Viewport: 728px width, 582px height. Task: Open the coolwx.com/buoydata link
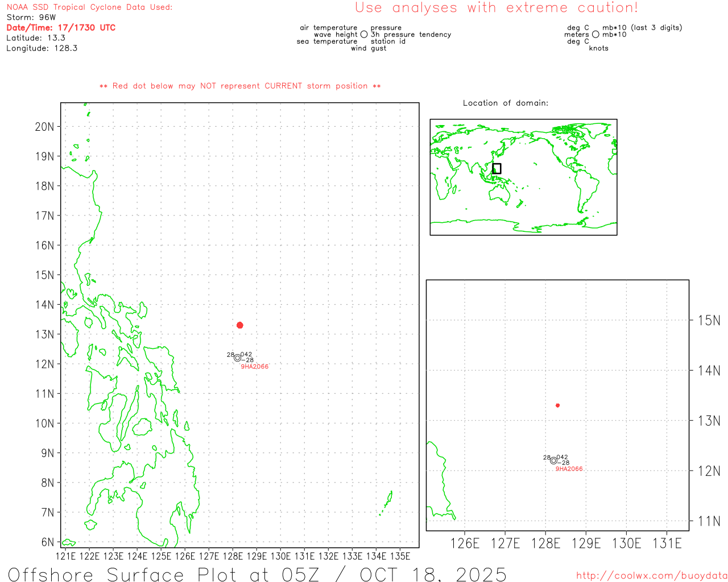pos(651,576)
